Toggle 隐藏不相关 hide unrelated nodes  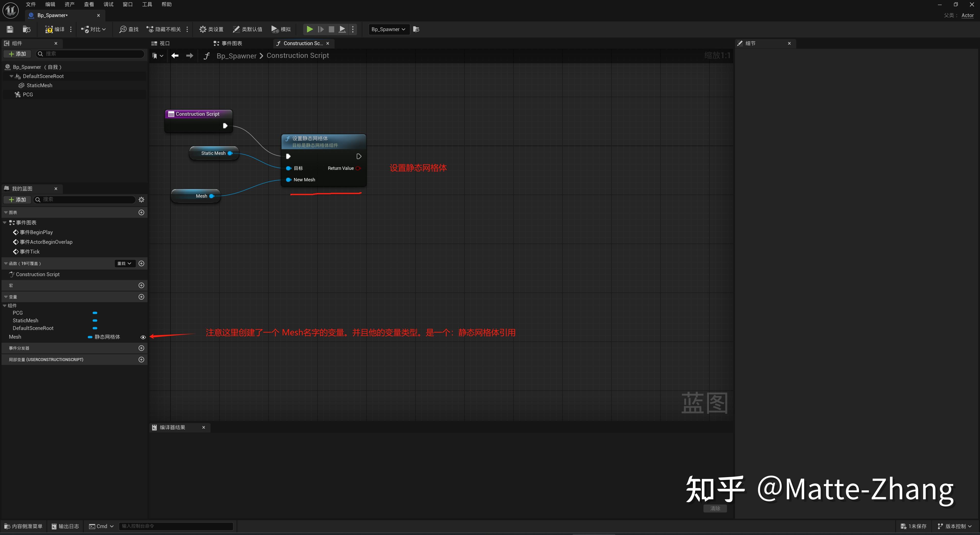164,29
